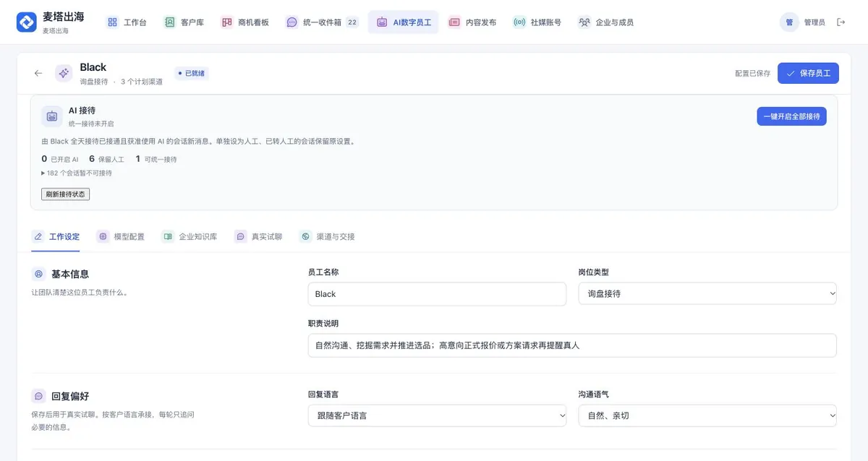This screenshot has width=868, height=461.
Task: Switch to the 工作设定 tab
Action: (56, 236)
